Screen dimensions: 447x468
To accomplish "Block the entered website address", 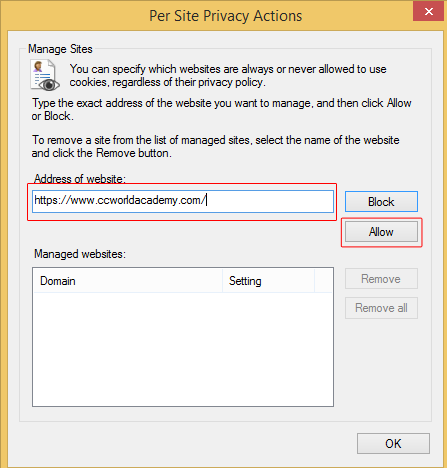I will click(381, 202).
